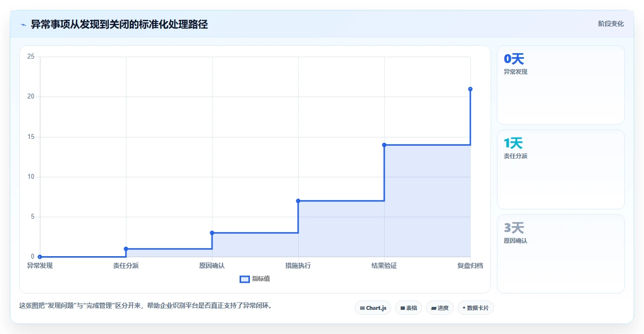Click data point at 异常发现 on chart
The height and width of the screenshot is (334, 644).
coord(40,257)
